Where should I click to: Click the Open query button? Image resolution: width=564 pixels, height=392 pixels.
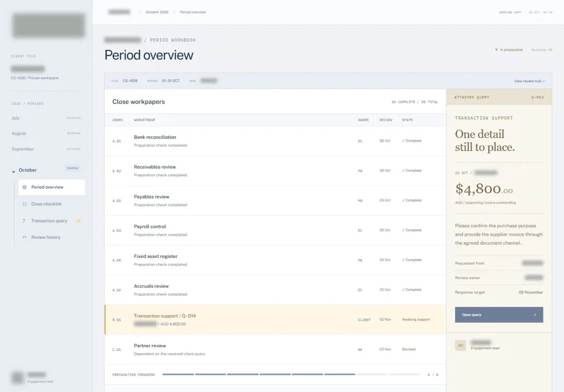[x=499, y=314]
